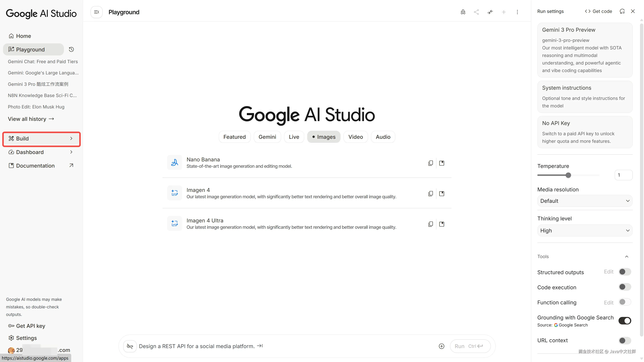This screenshot has height=362, width=644.
Task: Open incognito temporary chat icon in header
Action: [463, 12]
